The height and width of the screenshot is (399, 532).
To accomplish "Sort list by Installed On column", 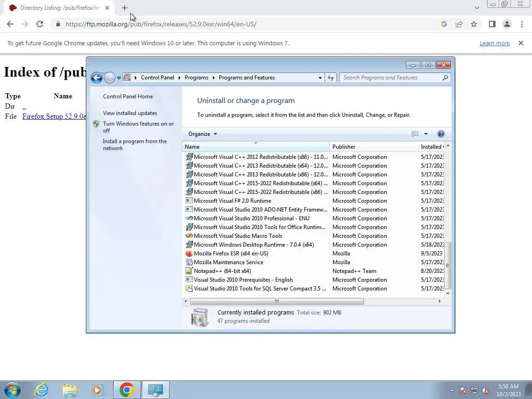I will tap(431, 146).
